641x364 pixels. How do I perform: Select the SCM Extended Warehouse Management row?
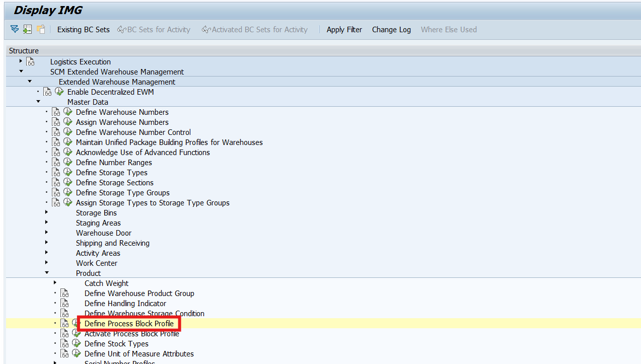coord(117,71)
